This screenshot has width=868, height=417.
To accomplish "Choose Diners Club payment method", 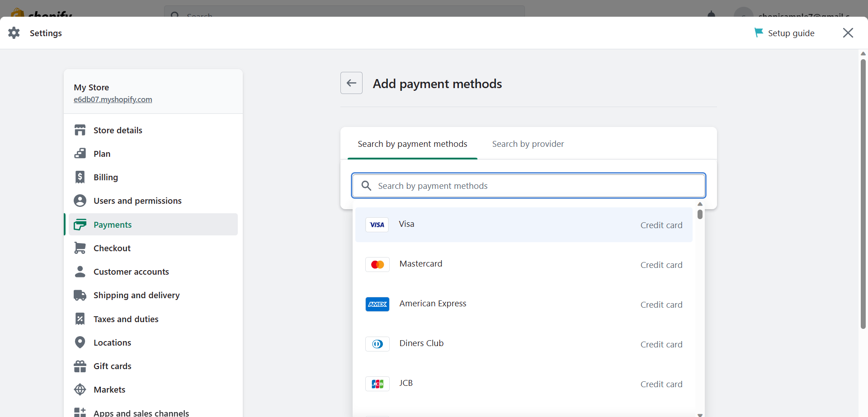I will click(x=524, y=344).
